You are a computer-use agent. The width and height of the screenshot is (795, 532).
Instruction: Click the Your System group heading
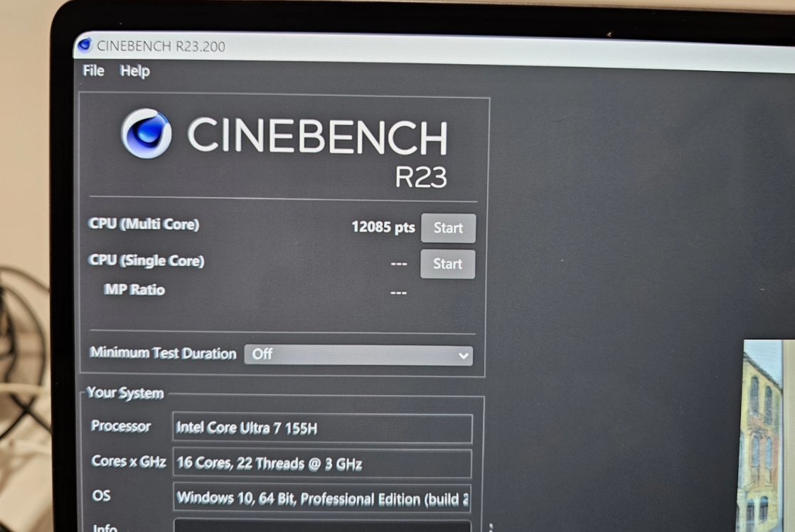click(x=125, y=393)
